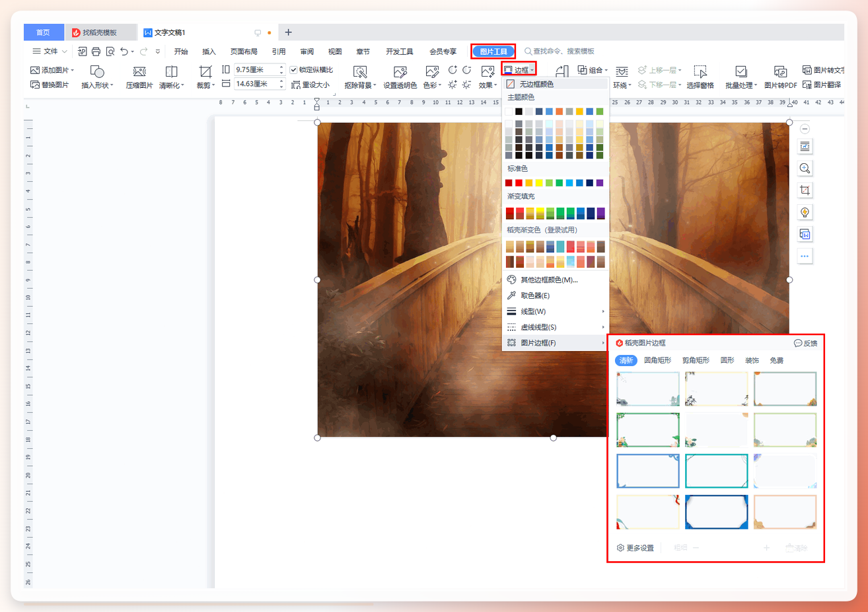868x612 pixels.
Task: Click the 替换图片 (replace picture) icon
Action: 35,85
